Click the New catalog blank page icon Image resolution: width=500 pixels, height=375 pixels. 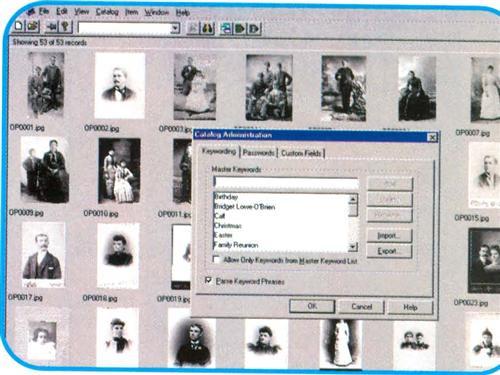[x=19, y=26]
